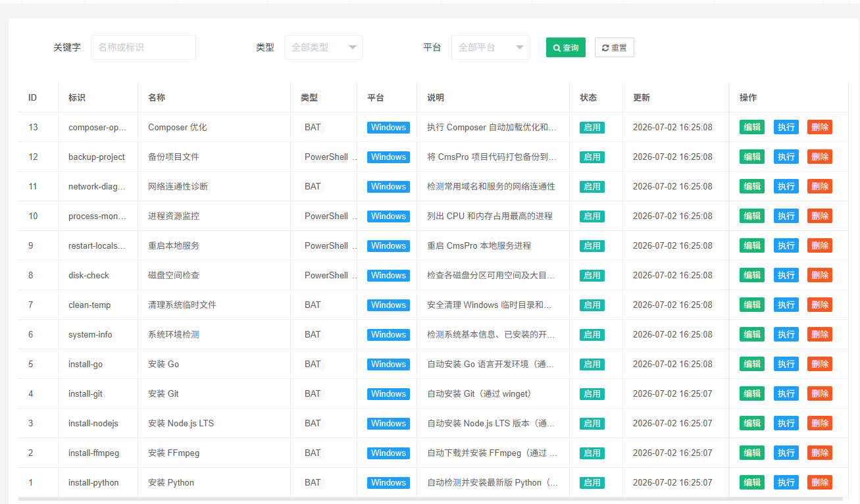Click the ID column header
The height and width of the screenshot is (504, 860).
point(32,97)
